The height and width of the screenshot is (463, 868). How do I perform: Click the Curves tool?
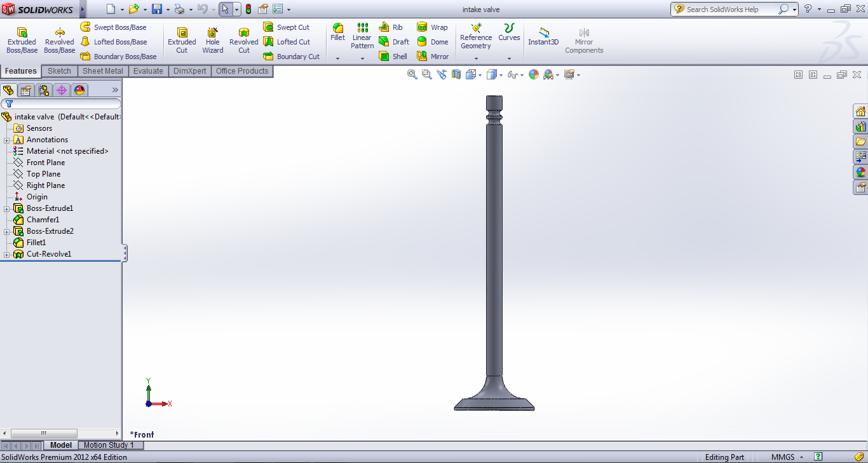click(x=509, y=32)
